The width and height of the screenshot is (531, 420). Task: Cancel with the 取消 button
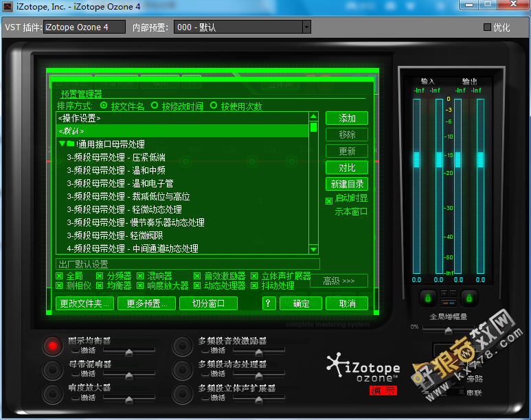pos(347,303)
